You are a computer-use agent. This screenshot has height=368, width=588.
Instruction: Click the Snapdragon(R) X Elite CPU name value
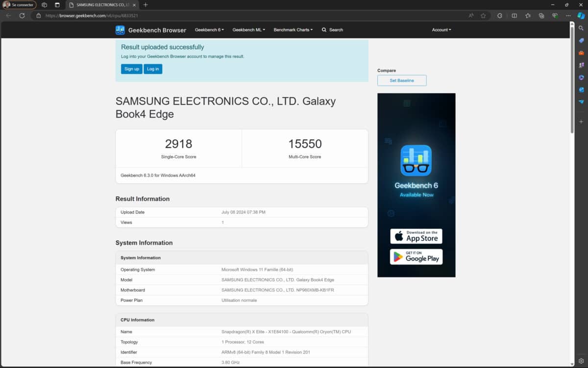[x=286, y=332]
